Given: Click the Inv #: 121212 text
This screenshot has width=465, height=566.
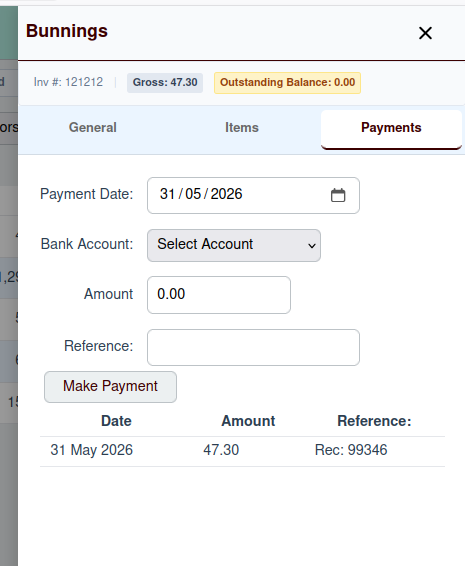Looking at the screenshot, I should (68, 82).
